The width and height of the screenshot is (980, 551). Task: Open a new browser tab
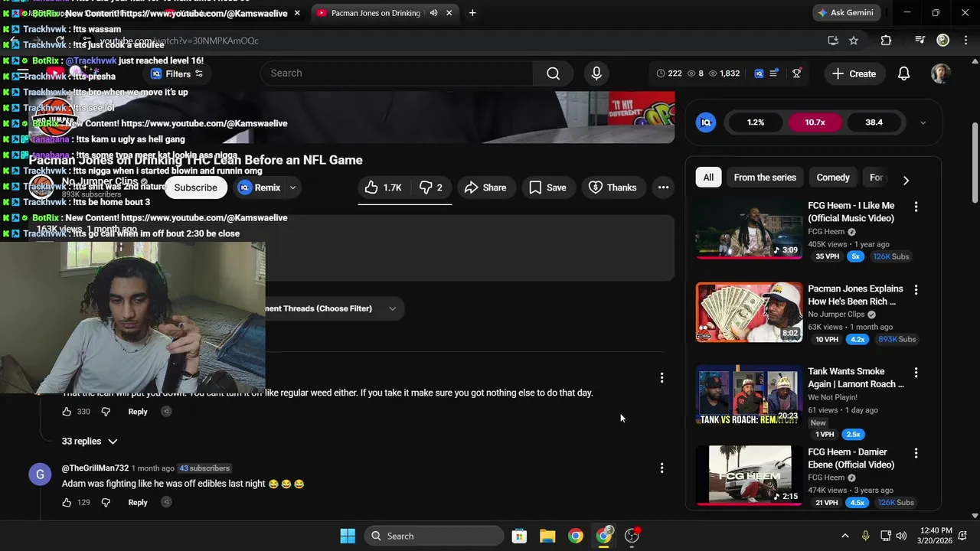pyautogui.click(x=472, y=13)
